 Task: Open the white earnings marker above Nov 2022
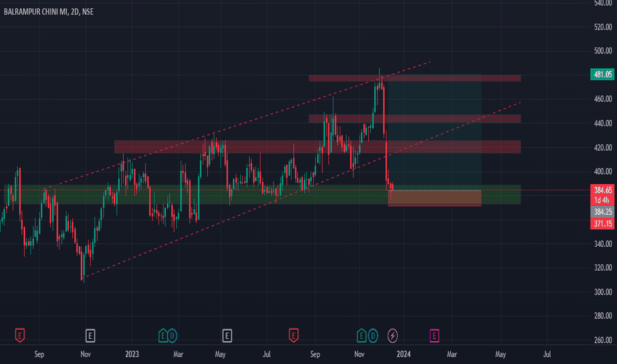point(90,336)
